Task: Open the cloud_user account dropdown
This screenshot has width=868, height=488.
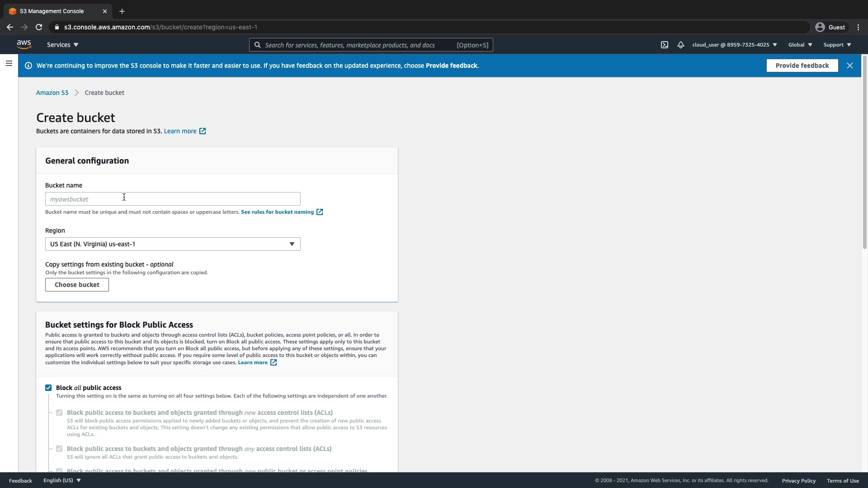Action: (734, 45)
